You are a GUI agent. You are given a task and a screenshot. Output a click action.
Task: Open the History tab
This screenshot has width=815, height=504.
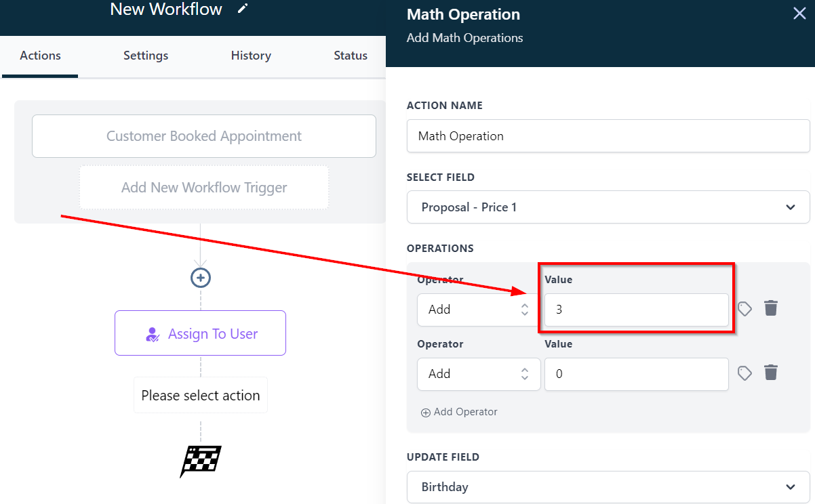(x=251, y=56)
